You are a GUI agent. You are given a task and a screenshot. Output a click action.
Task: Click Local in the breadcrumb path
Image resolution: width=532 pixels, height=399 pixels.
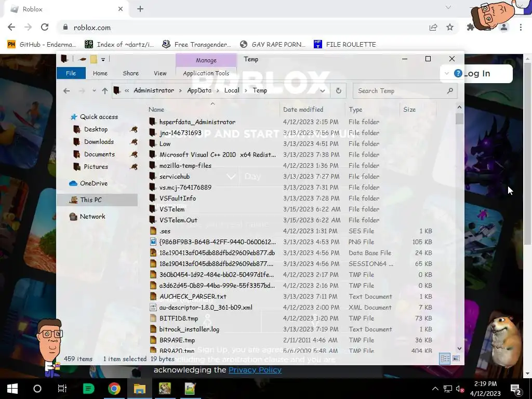(232, 90)
